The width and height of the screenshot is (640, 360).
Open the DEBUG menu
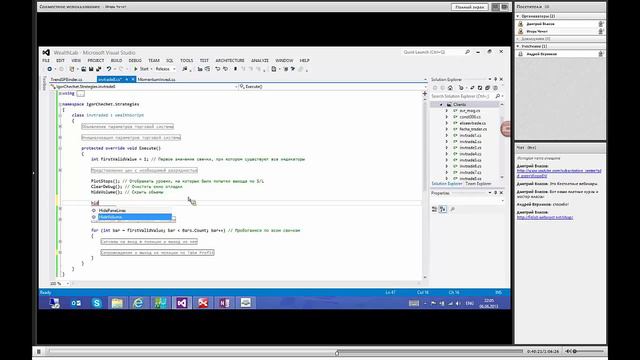[135, 60]
